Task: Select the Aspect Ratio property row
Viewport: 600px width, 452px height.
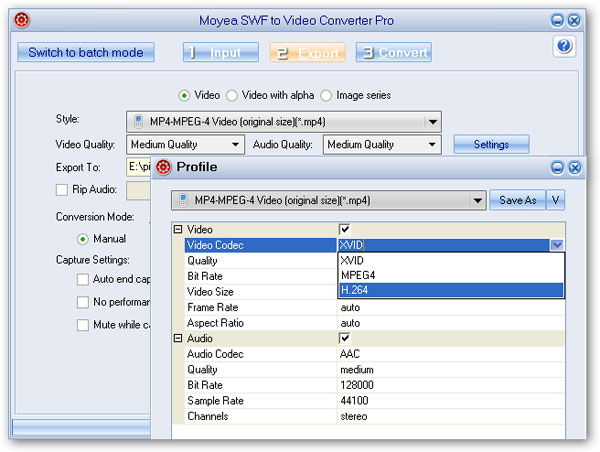Action: tap(260, 323)
